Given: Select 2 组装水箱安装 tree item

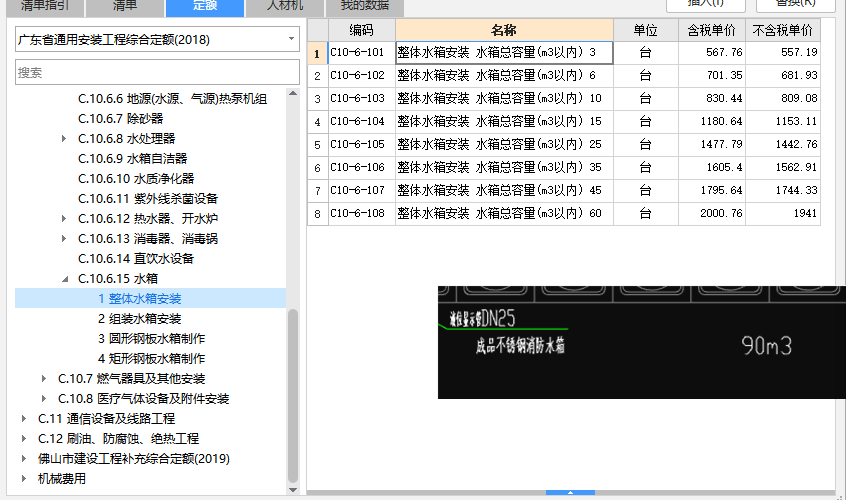Looking at the screenshot, I should 140,319.
